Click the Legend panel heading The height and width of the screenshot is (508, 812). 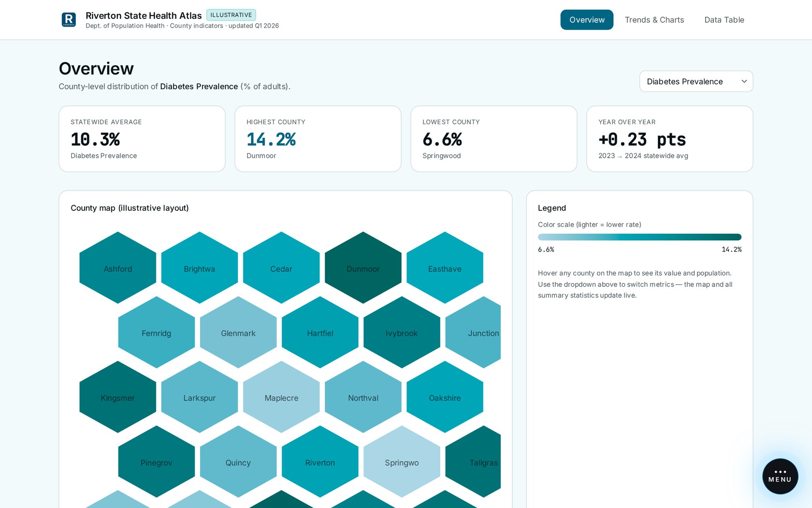(552, 208)
